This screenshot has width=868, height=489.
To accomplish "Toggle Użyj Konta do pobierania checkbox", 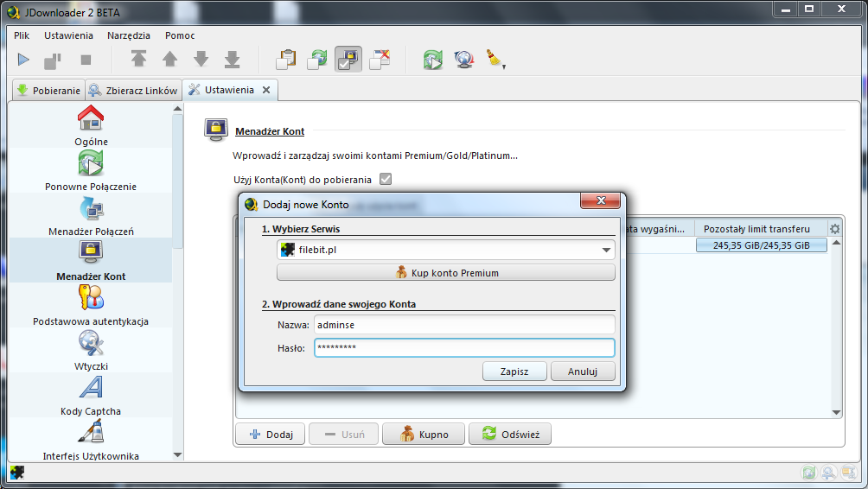I will (386, 179).
